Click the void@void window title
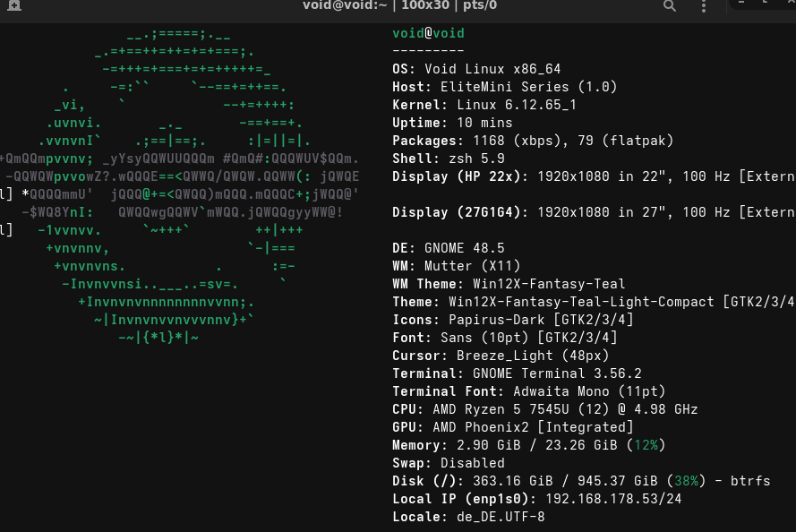796x532 pixels. [x=399, y=5]
